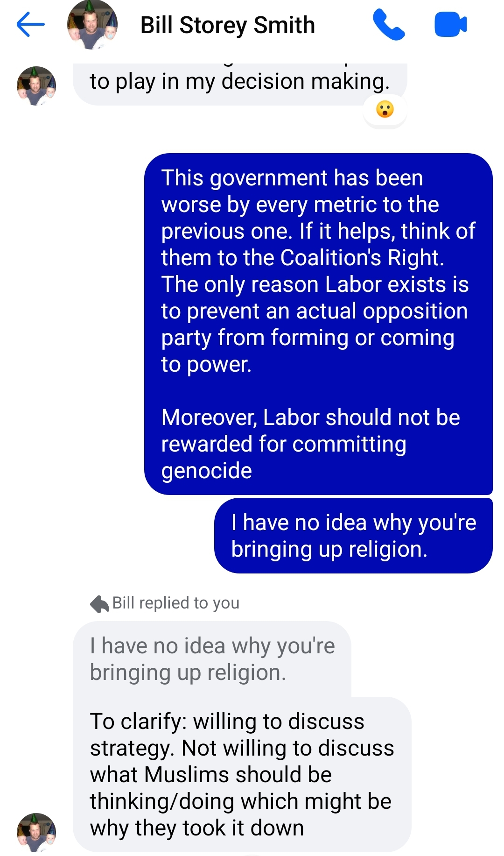Screen dimensions: 504x856
Task: Start a video call with Bill
Action: click(450, 25)
